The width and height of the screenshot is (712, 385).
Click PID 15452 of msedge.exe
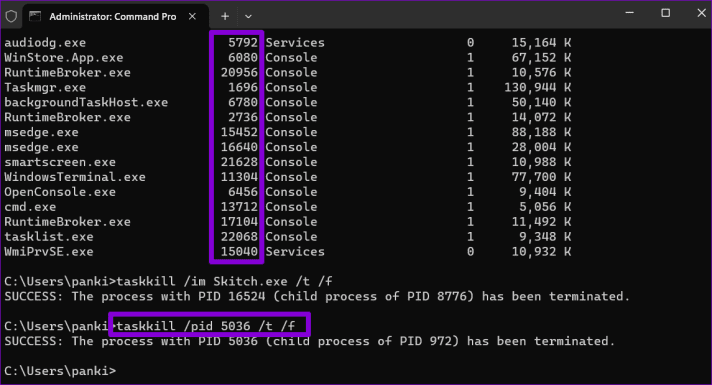point(239,133)
